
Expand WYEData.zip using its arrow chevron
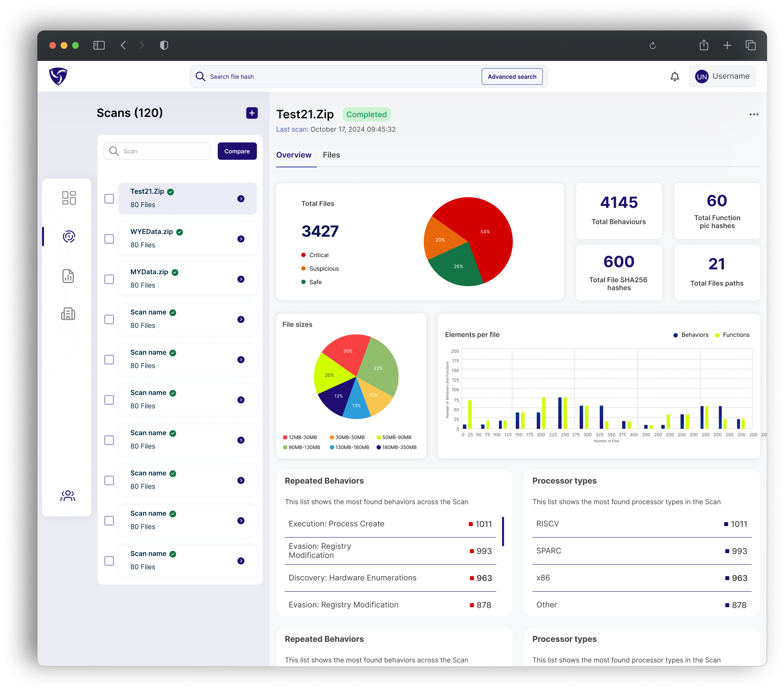pos(241,239)
